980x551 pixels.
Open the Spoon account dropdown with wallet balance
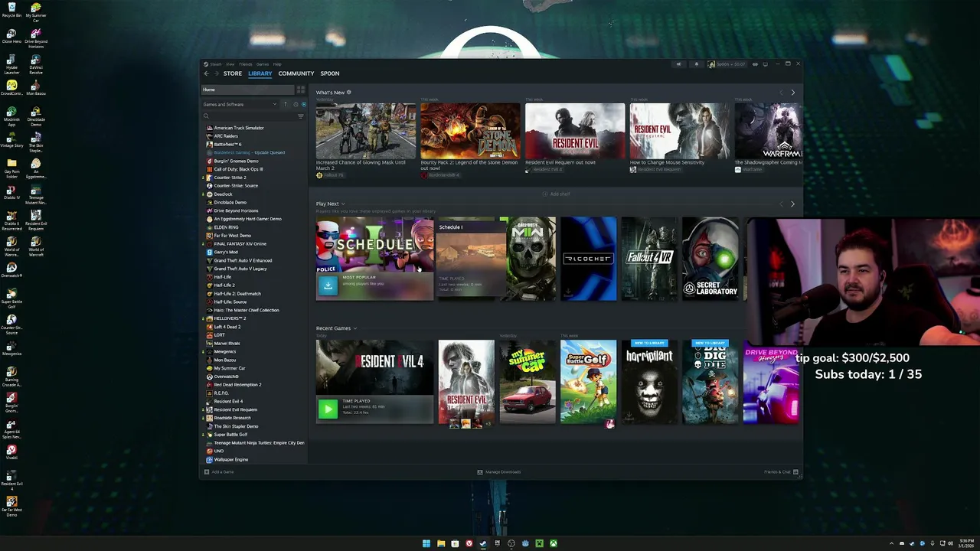click(x=727, y=64)
